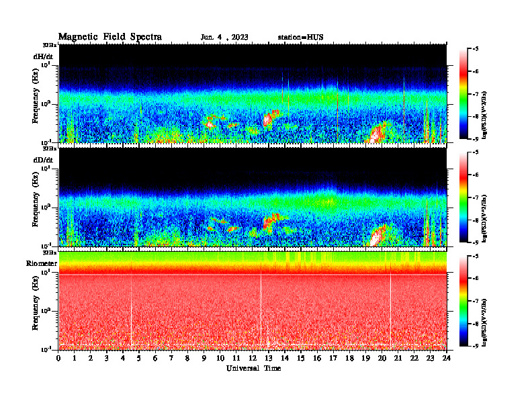
Task: Click hour 10 on Universal Time axis
Action: point(220,359)
